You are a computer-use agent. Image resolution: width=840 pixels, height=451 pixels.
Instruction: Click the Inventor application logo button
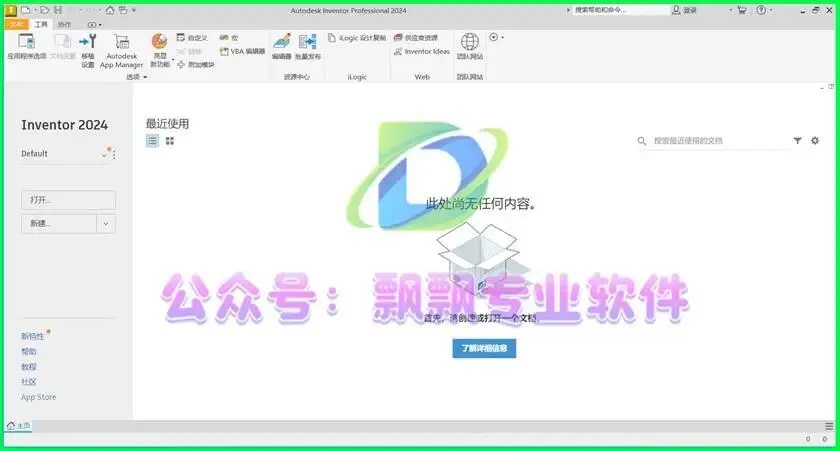coord(11,10)
